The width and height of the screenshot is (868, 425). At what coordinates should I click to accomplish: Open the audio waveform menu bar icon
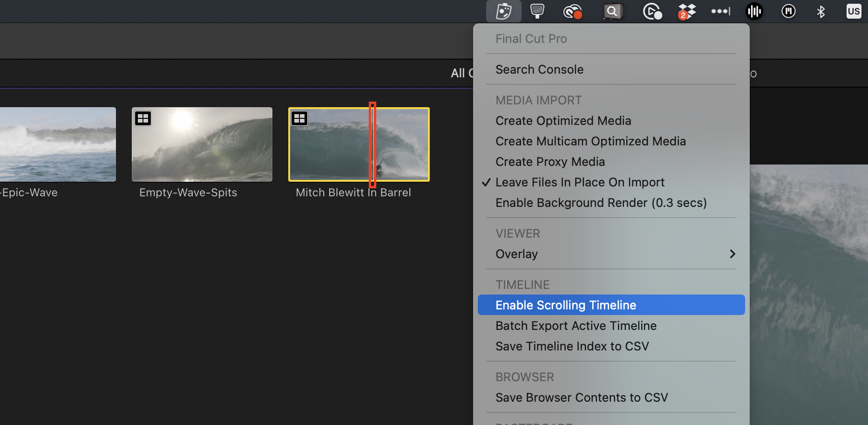(x=754, y=11)
